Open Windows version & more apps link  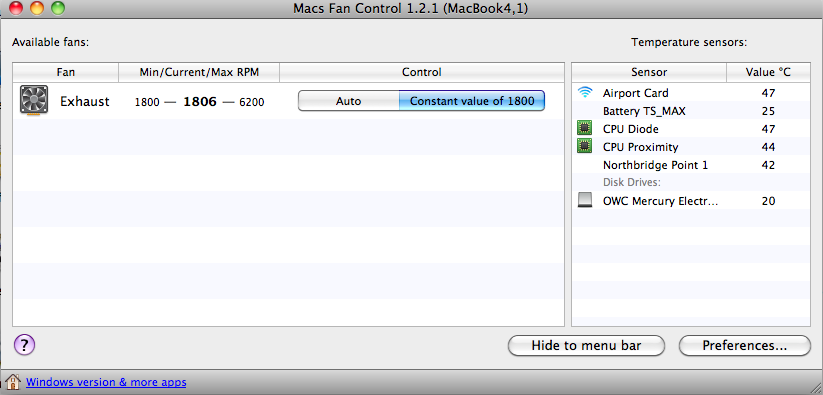[x=106, y=382]
